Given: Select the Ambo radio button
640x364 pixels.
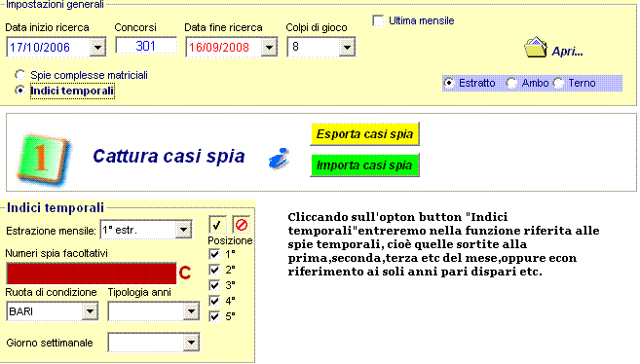Looking at the screenshot, I should (x=511, y=83).
